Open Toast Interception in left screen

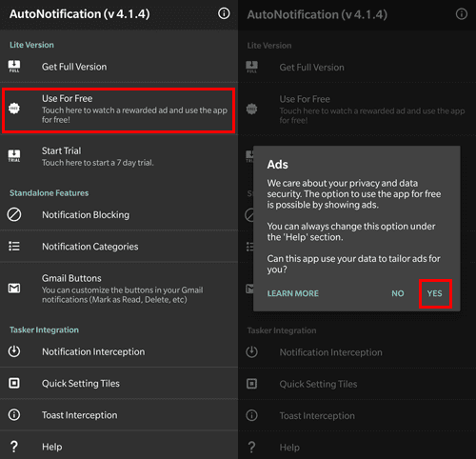pyautogui.click(x=119, y=415)
